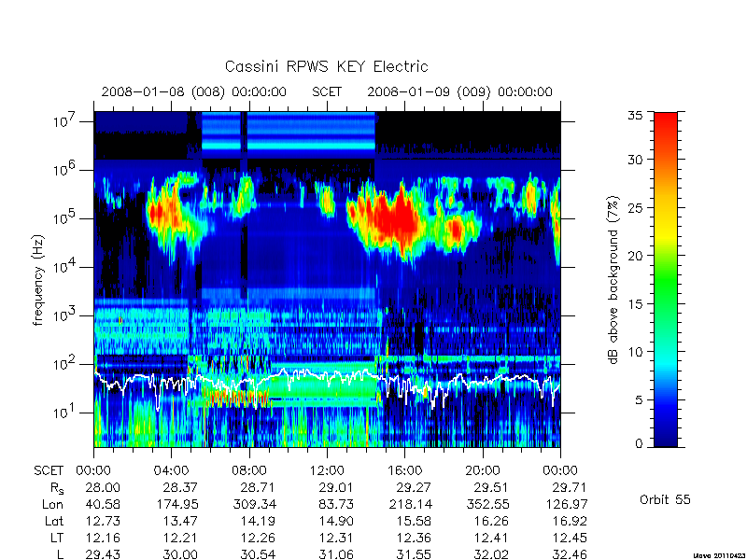Click the color bar tick label "25"
The width and height of the screenshot is (747, 560).
click(x=635, y=207)
